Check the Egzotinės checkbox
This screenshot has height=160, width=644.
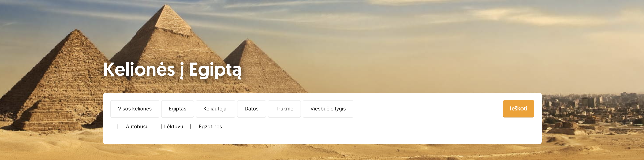point(193,126)
